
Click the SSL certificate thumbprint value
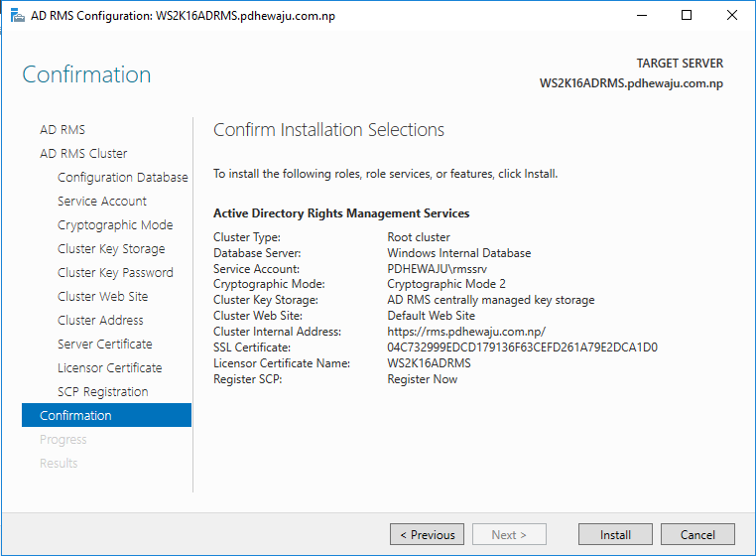point(522,347)
